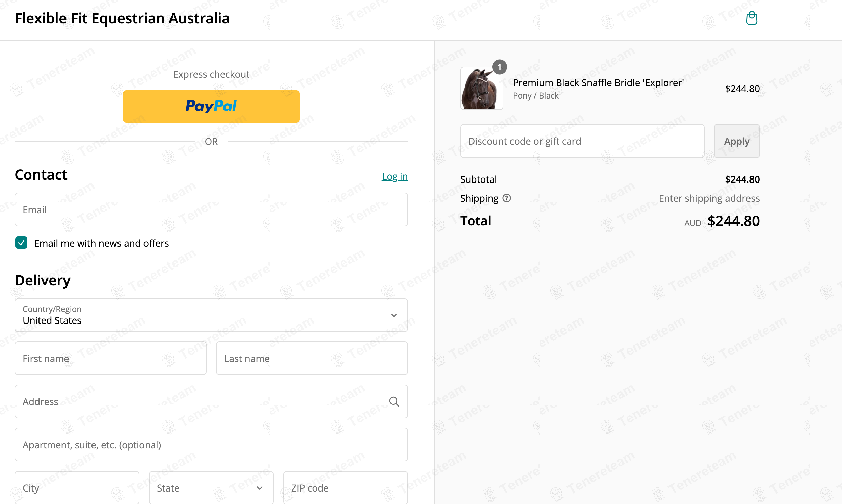
Task: Select the Apartment, suite optional field
Action: pyautogui.click(x=211, y=445)
